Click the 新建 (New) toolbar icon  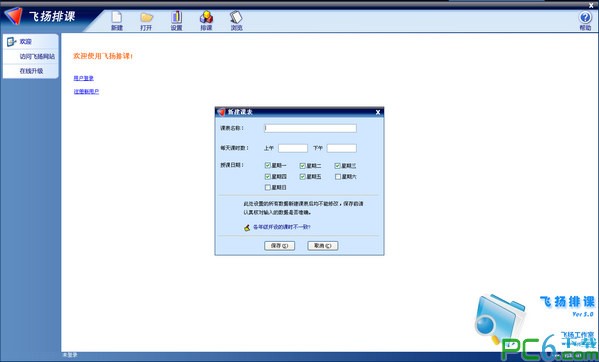tap(117, 18)
